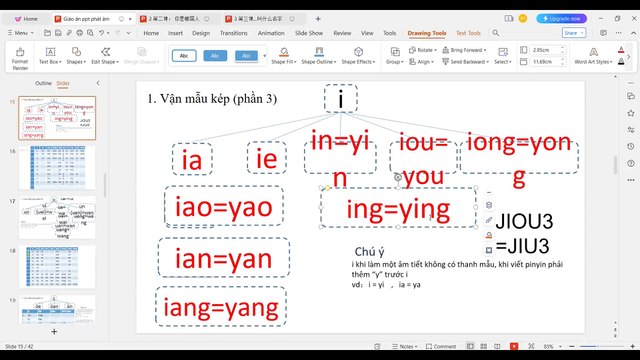Click the red text fill color icon

[621, 50]
